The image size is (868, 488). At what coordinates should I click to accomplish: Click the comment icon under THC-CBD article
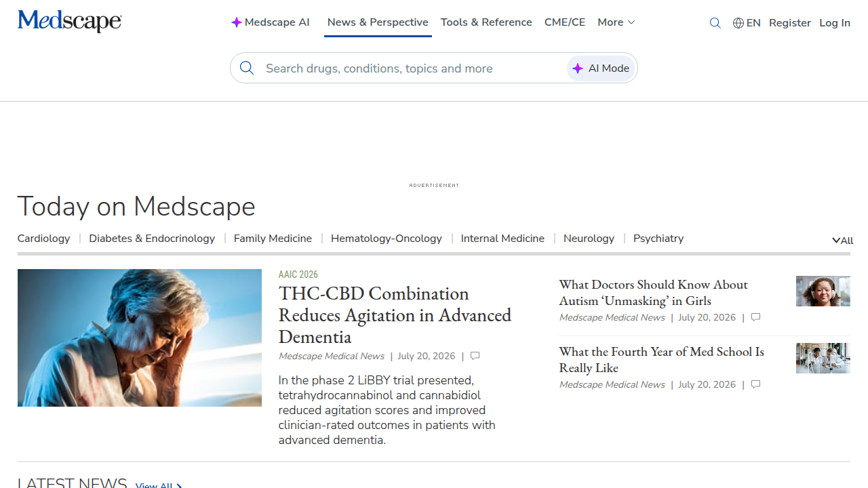(x=475, y=356)
